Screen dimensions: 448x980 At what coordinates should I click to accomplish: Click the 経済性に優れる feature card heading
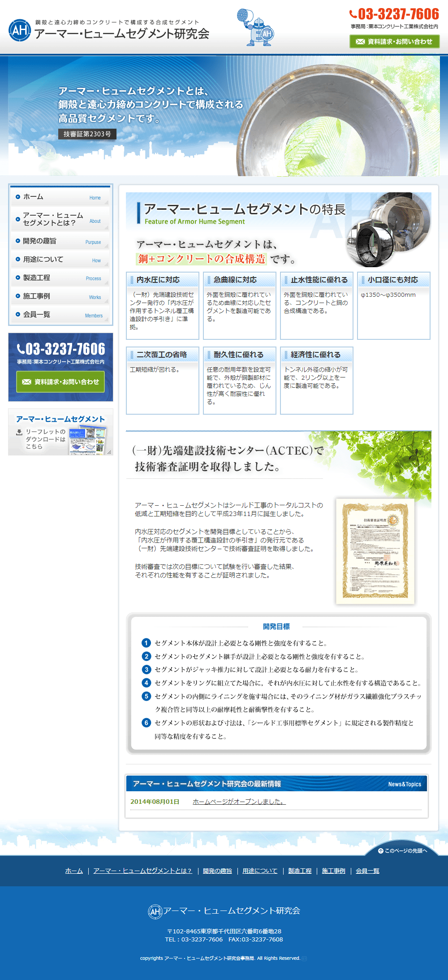click(317, 355)
